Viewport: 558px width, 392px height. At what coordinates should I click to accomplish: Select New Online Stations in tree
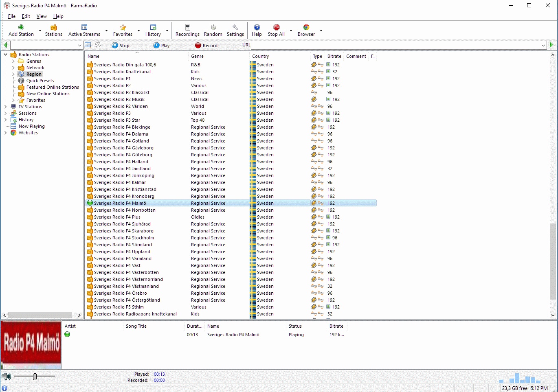48,94
